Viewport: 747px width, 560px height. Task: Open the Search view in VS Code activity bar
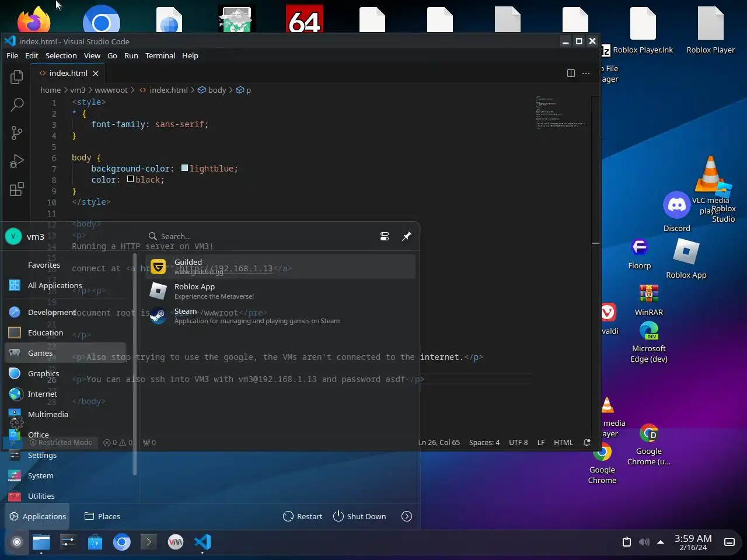[17, 105]
